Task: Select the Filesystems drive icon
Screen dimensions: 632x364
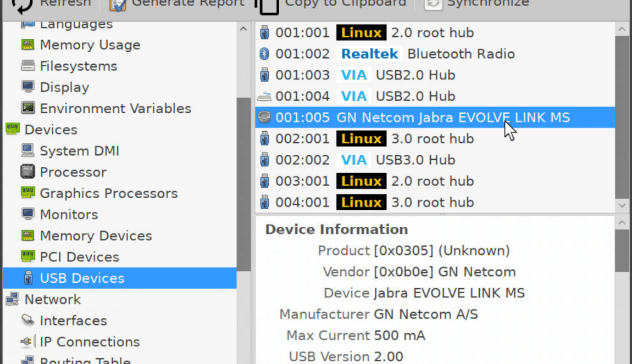Action: [x=28, y=66]
